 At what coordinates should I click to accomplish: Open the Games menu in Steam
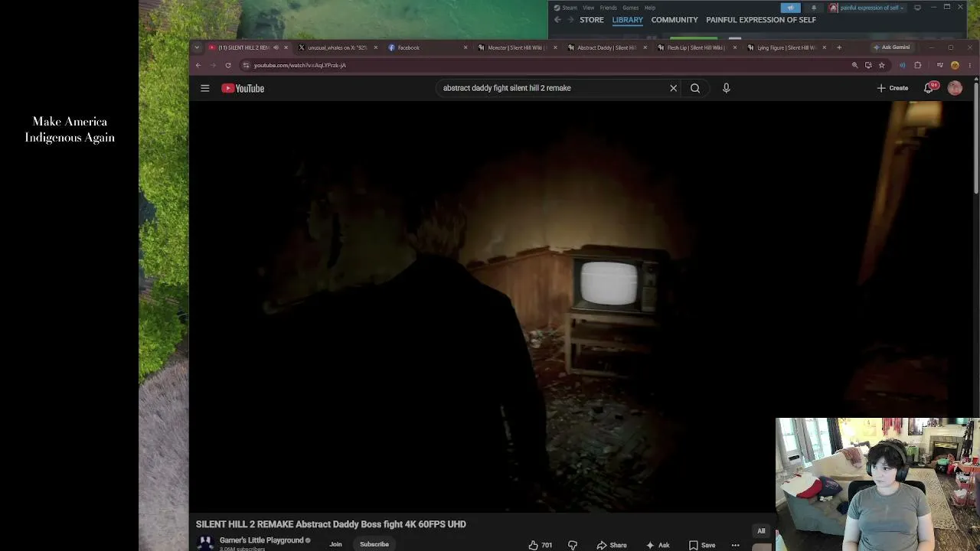pos(630,8)
